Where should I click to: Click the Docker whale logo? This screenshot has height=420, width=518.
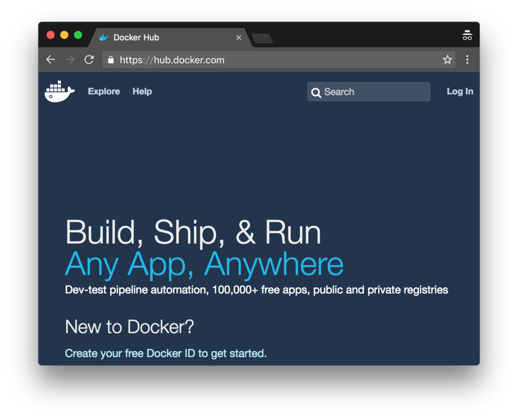coord(60,91)
